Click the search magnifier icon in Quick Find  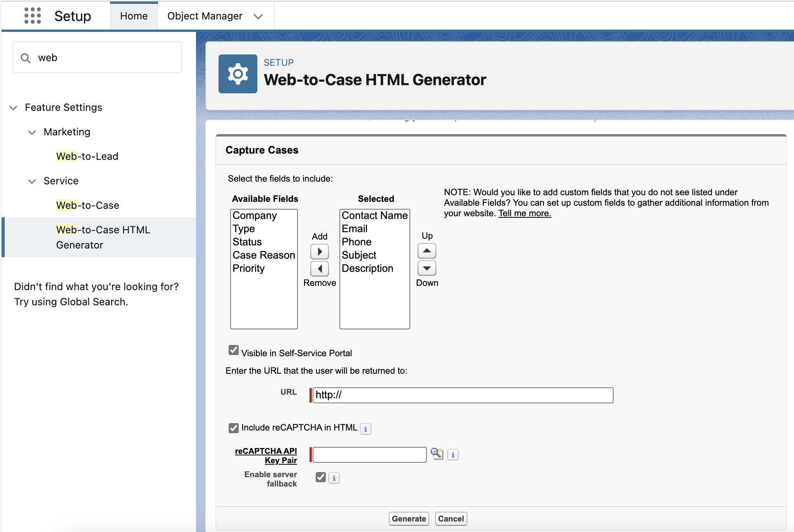26,58
